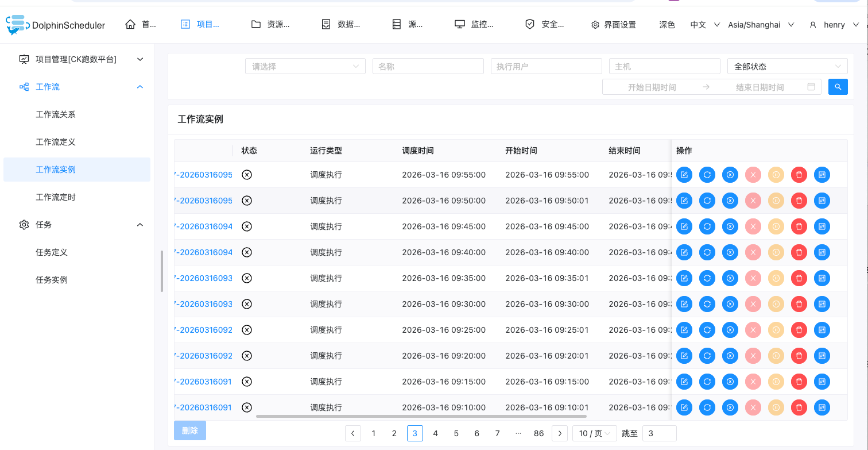Click delete icon in 09:35:00 row
Viewport: 868px width, 450px height.
[799, 278]
